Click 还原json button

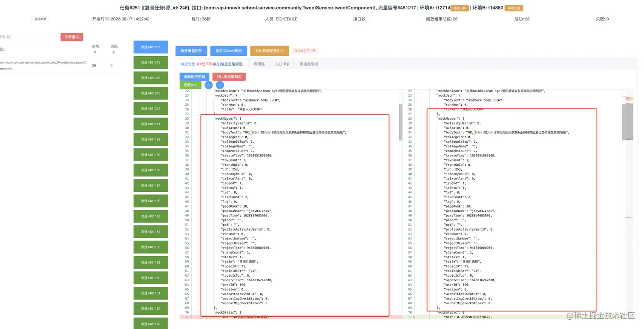pos(190,85)
